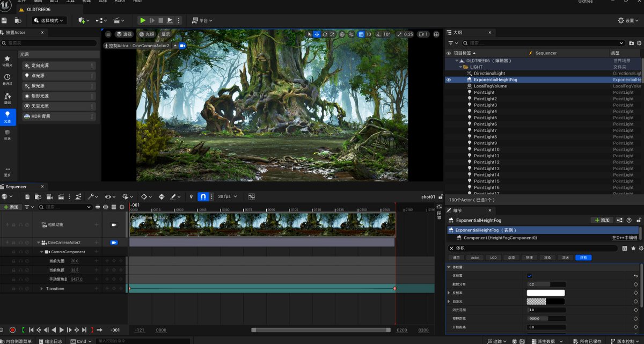Save the current level with the floppy icon
This screenshot has width=644, height=344.
(x=4, y=20)
